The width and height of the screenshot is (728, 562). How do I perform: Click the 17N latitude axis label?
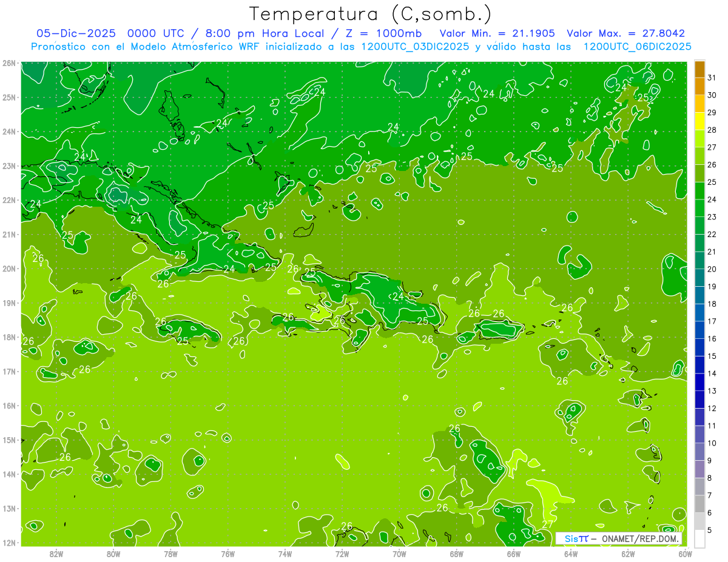pos(9,371)
